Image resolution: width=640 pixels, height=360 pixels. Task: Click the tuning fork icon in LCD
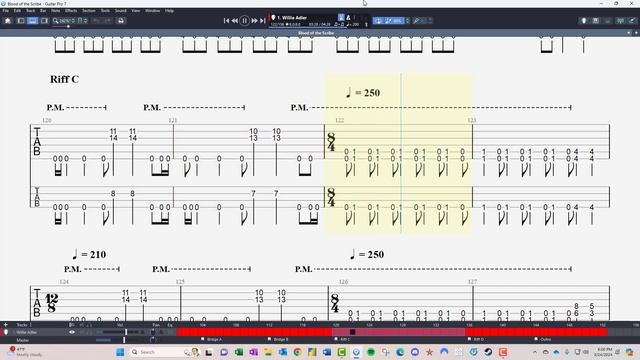(x=366, y=24)
